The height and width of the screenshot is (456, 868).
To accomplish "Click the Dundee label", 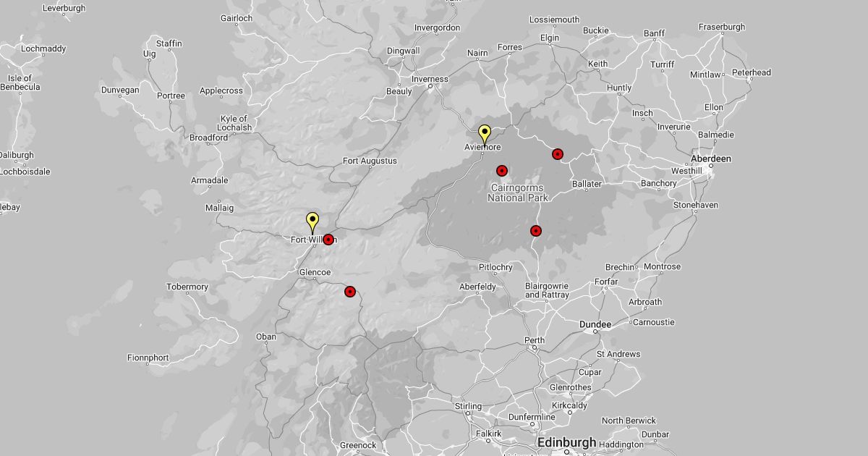I will click(x=595, y=324).
